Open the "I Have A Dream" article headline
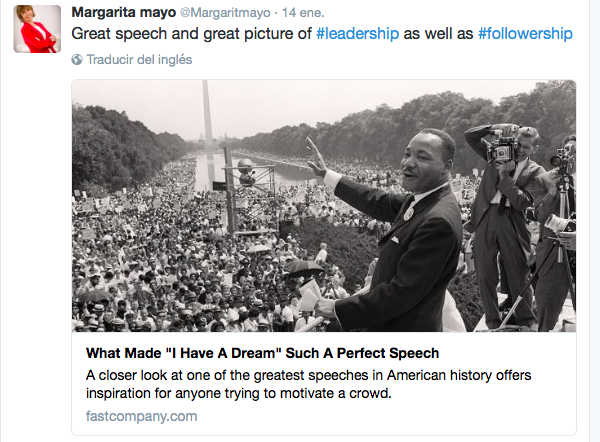The height and width of the screenshot is (442, 600). click(x=262, y=354)
